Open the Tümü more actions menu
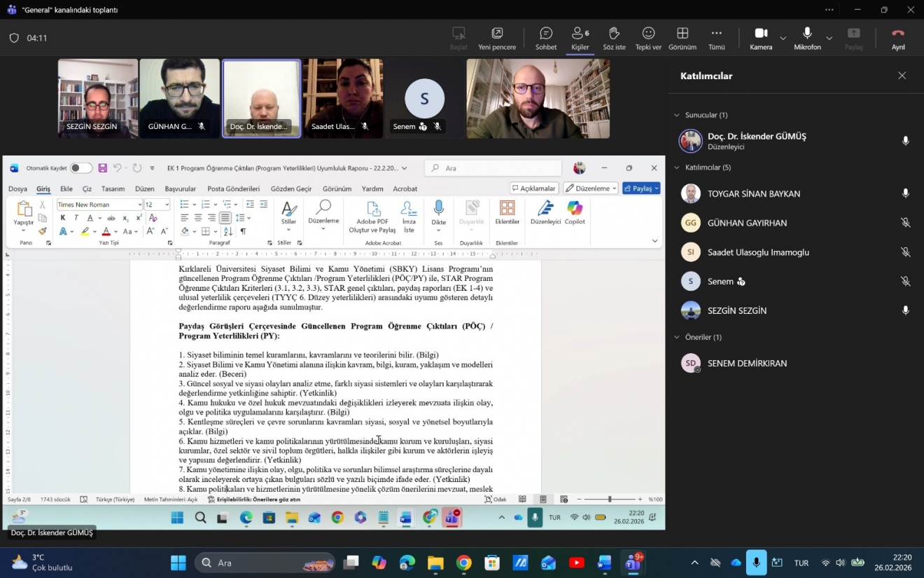 click(716, 39)
